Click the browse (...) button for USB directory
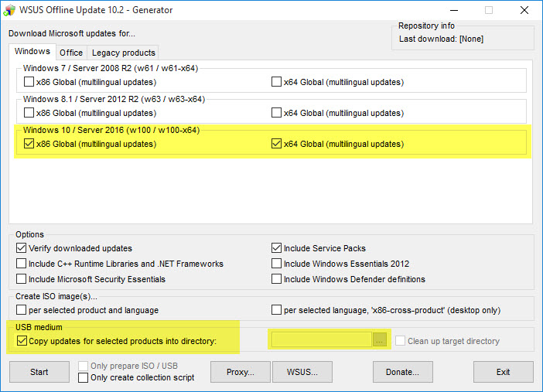Screen dimensions: 543x392 [x=379, y=339]
